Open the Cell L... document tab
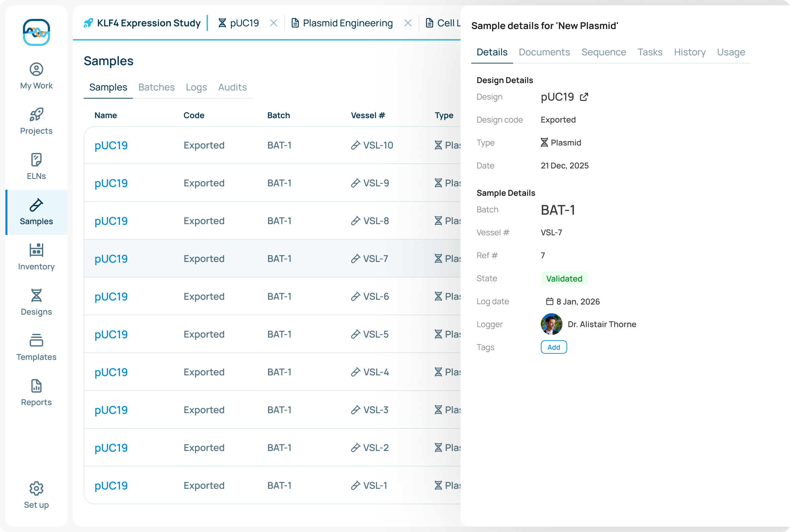Screen dimensions: 790x532 pyautogui.click(x=443, y=23)
